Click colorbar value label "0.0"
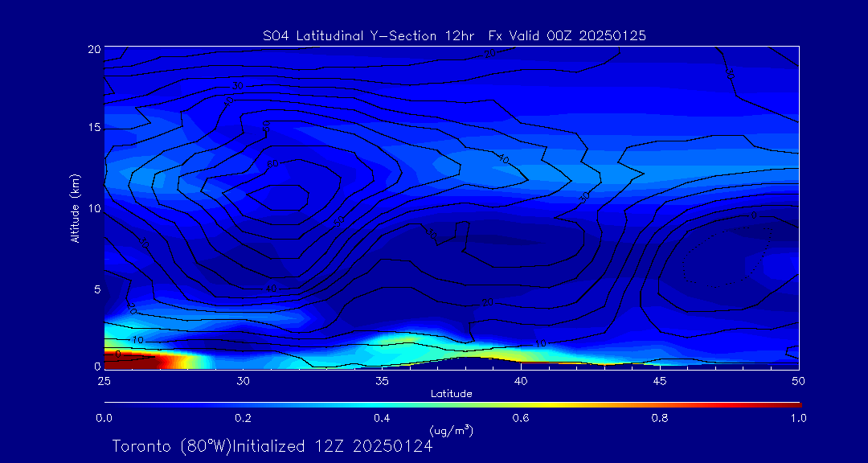This screenshot has width=868, height=463. click(104, 418)
